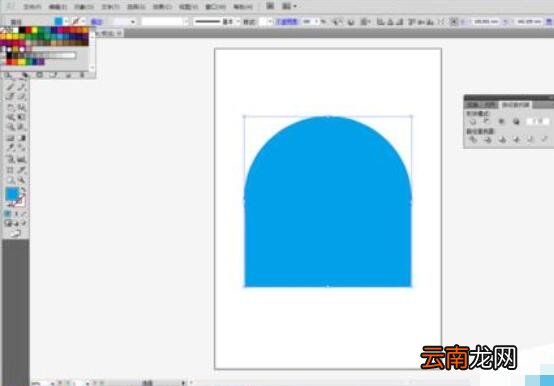The image size is (554, 386).
Task: Select the Scale tool
Action: click(x=21, y=107)
